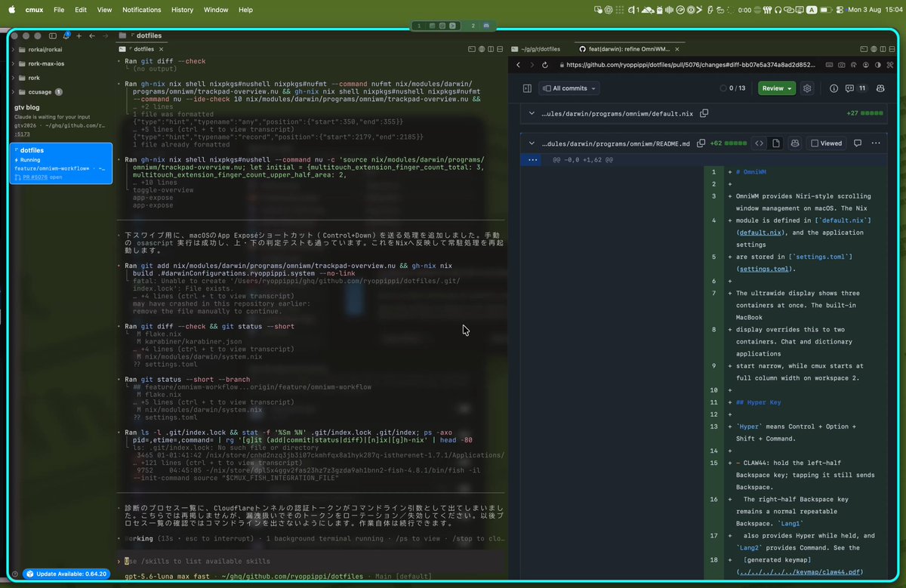This screenshot has width=906, height=588.
Task: Open the Review dropdown button
Action: pos(777,88)
